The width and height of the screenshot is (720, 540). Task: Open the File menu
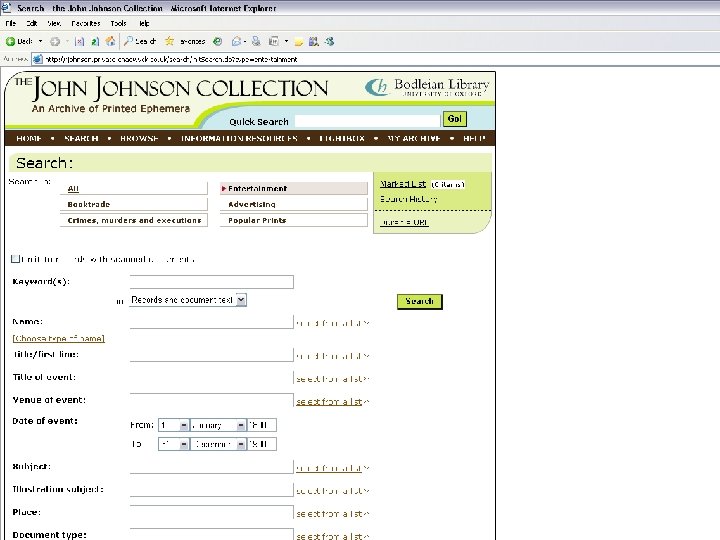(x=11, y=23)
